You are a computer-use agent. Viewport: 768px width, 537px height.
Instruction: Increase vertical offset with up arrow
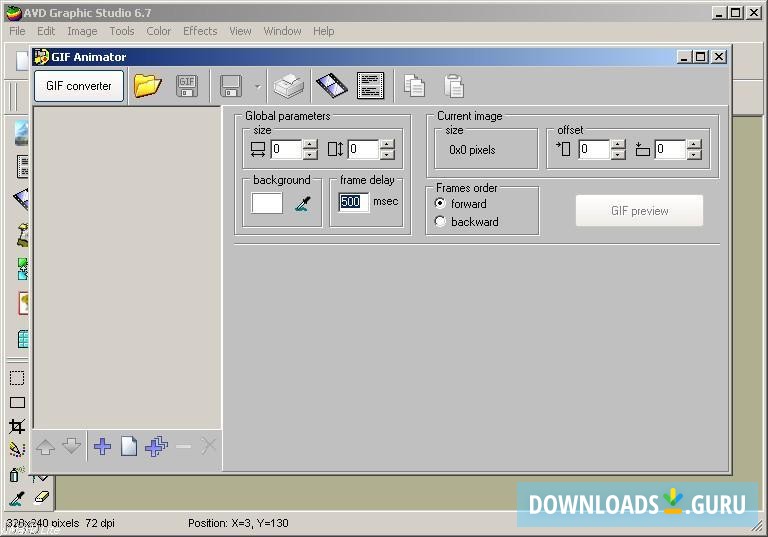click(694, 144)
